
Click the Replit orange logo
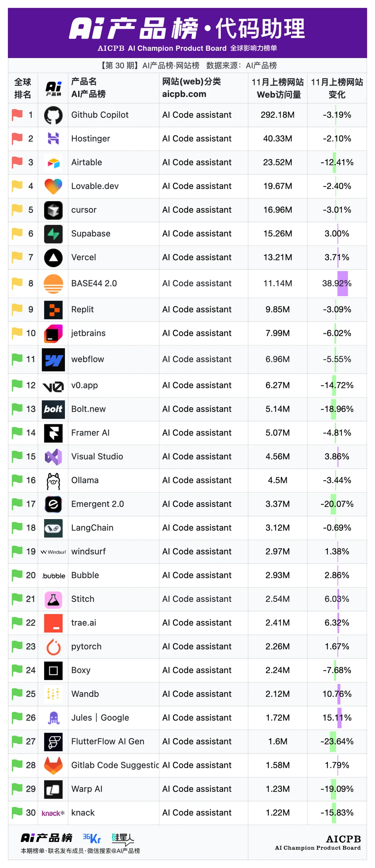pyautogui.click(x=53, y=310)
